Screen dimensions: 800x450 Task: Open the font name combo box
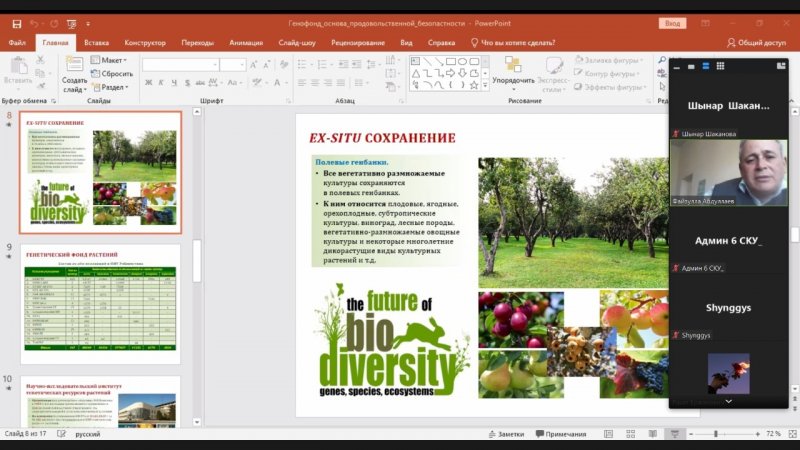coord(181,65)
